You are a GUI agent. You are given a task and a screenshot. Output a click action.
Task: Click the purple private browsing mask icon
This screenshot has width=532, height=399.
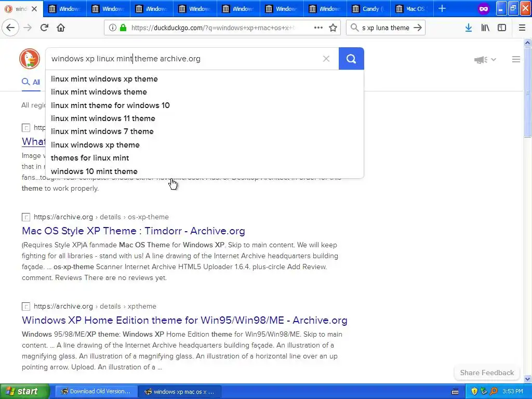[484, 9]
